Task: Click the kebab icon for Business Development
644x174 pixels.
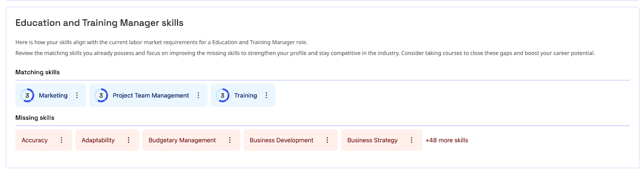Action: pyautogui.click(x=327, y=140)
